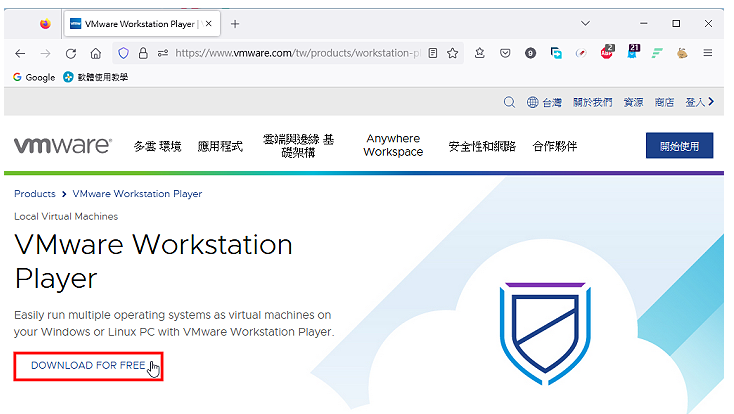The image size is (734, 414).
Task: Minimize the Firefox browser window
Action: tap(644, 23)
